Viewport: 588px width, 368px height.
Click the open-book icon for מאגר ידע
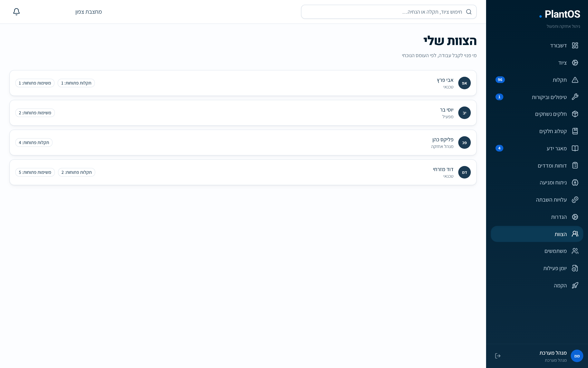click(575, 148)
